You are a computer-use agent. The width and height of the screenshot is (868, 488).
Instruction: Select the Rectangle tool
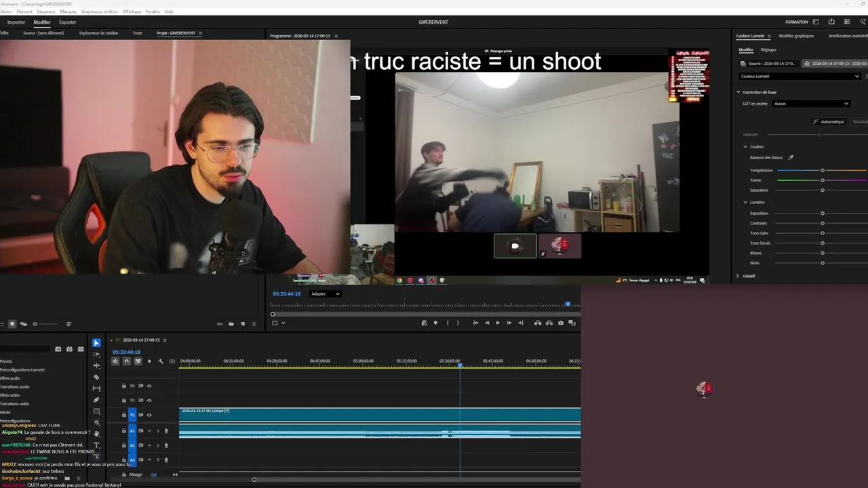(x=96, y=411)
